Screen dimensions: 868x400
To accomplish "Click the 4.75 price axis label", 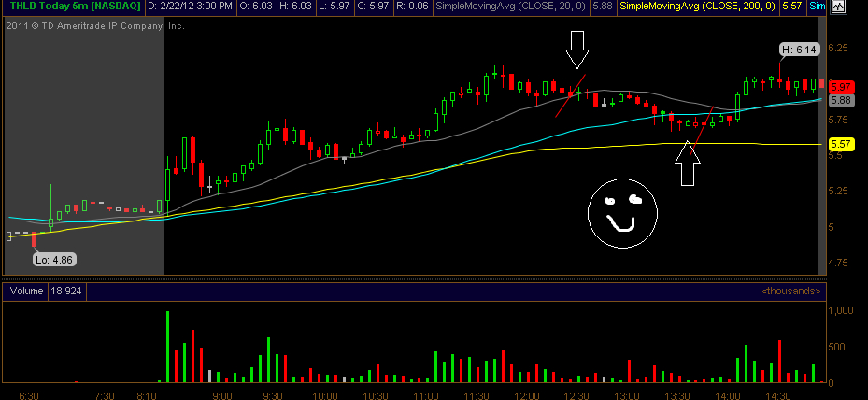I will point(837,263).
